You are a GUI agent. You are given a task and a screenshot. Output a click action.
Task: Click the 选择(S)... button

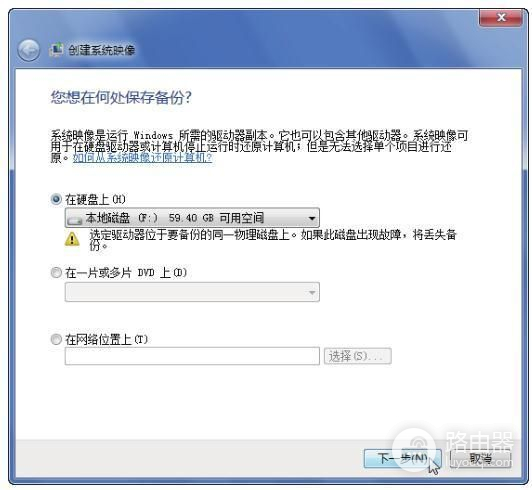(x=358, y=356)
